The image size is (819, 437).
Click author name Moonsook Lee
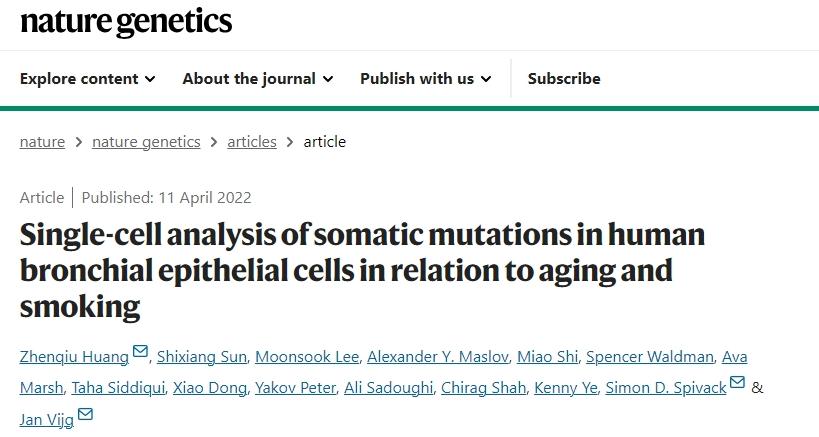[305, 357]
